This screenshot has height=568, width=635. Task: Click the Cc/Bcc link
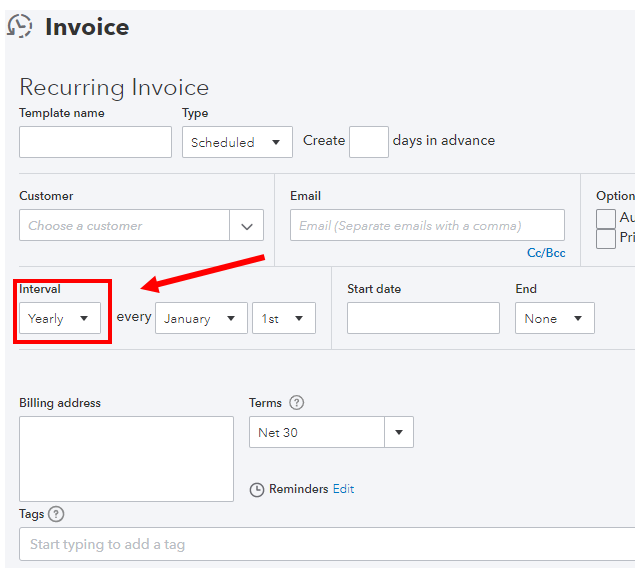coord(546,253)
